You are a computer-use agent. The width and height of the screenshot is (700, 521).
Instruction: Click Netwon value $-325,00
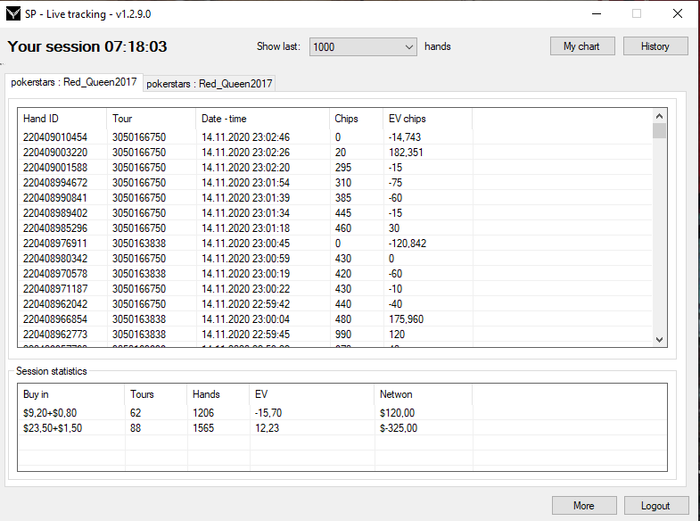(x=398, y=428)
